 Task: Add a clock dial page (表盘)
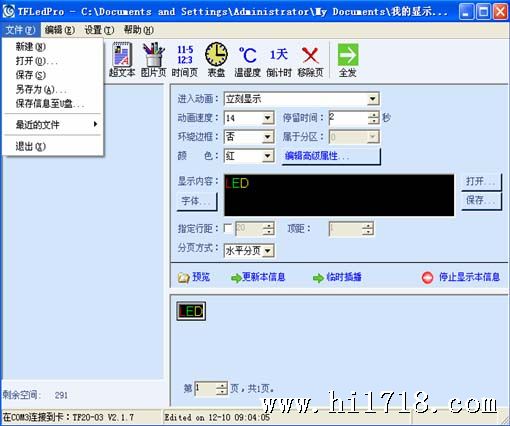(216, 60)
